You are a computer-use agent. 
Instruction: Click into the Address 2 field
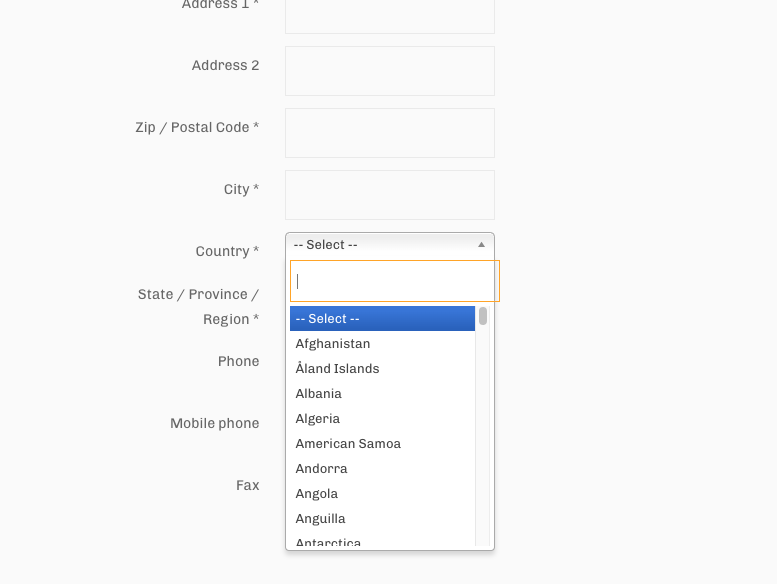pos(390,71)
